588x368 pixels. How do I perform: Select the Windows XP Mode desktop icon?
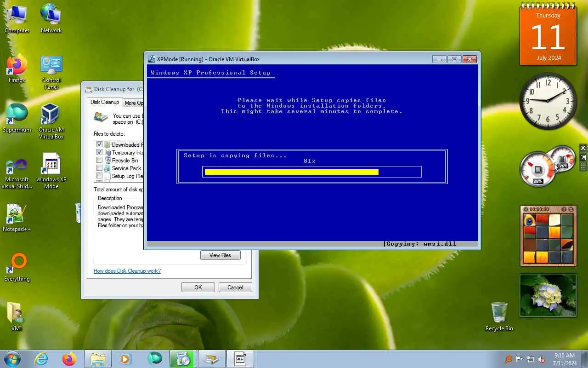click(51, 171)
